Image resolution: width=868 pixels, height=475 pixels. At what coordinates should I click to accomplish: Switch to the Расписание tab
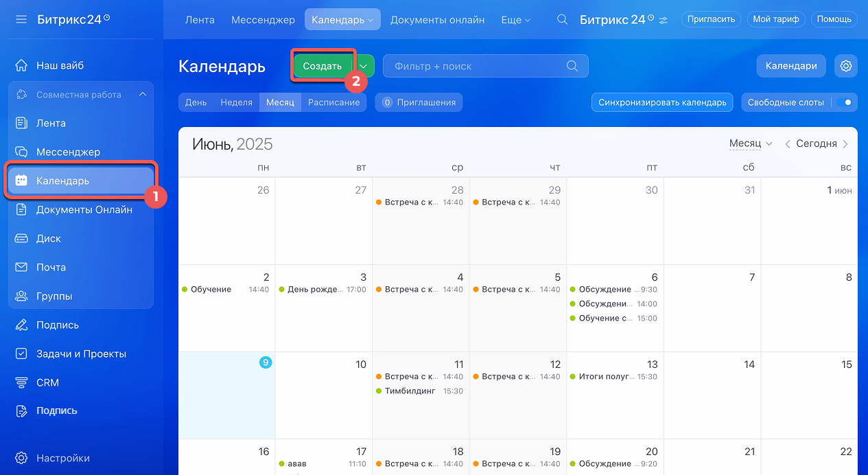(333, 102)
